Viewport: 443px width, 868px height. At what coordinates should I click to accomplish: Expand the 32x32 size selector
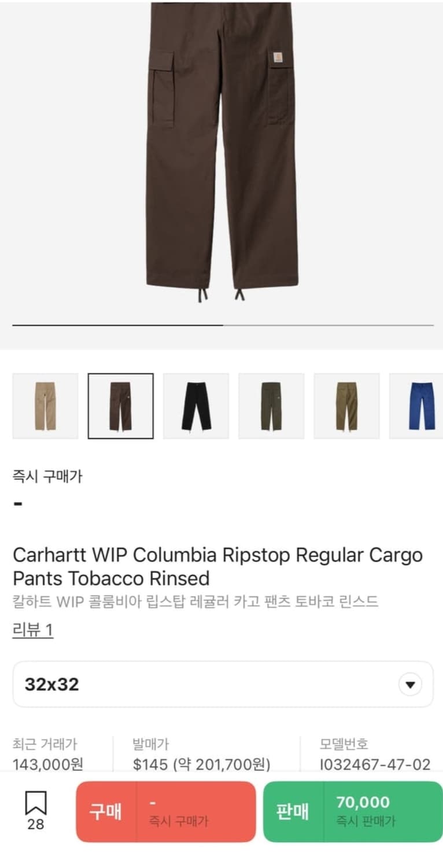(223, 685)
